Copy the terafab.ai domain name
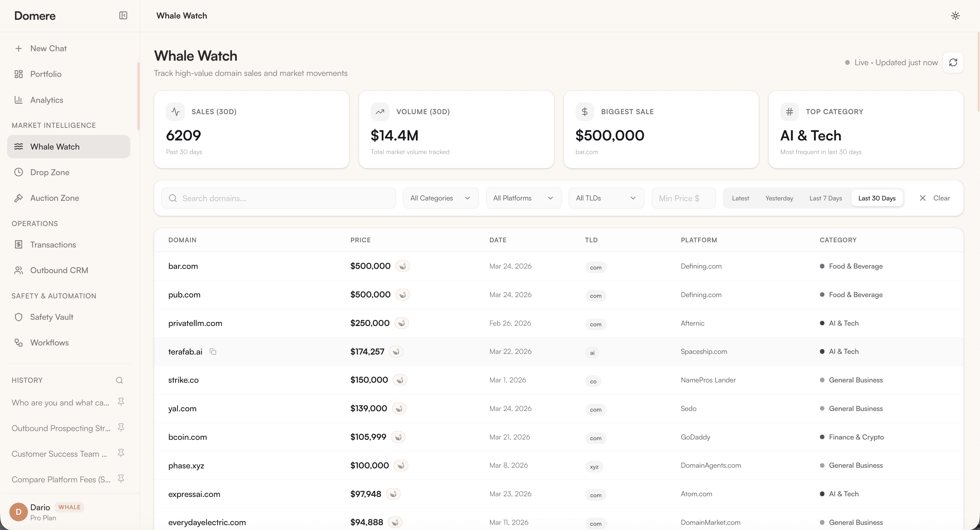Image resolution: width=980 pixels, height=530 pixels. (x=213, y=351)
